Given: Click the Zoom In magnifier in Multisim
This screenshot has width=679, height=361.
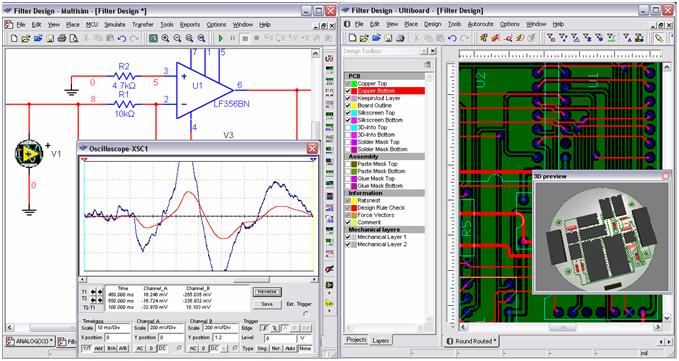Looking at the screenshot, I should [x=165, y=39].
